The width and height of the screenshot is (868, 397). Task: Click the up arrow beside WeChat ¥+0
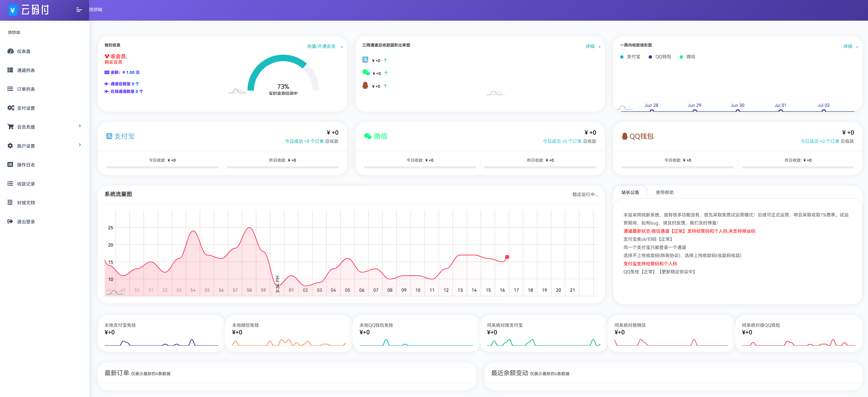[386, 73]
